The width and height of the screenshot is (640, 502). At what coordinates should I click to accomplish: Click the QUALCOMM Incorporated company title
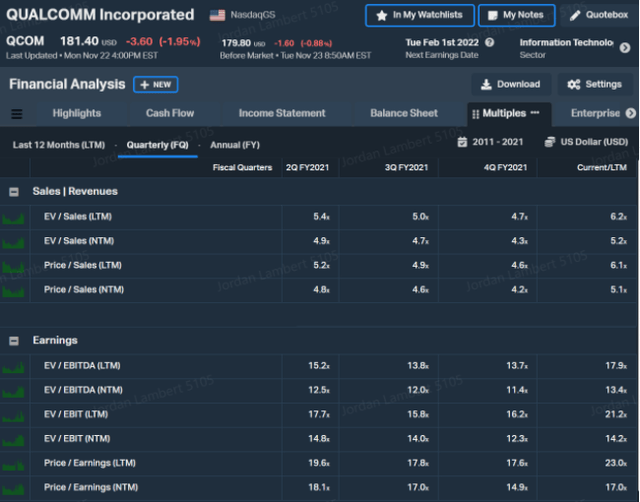point(100,15)
